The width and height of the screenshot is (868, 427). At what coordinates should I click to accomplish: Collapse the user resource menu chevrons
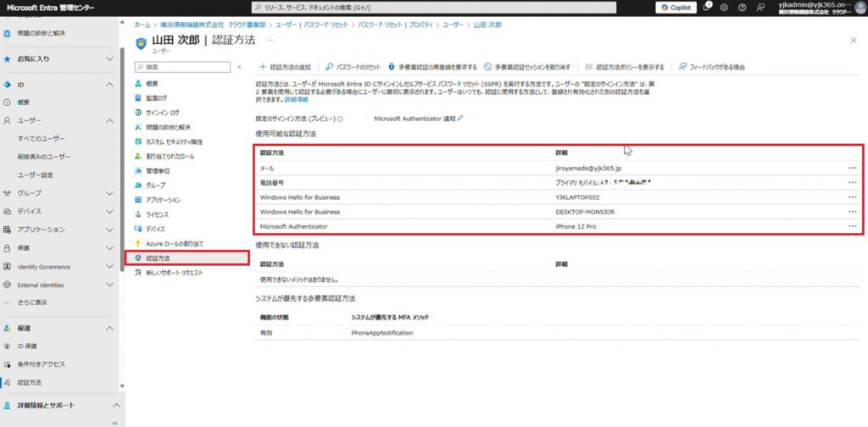(239, 67)
